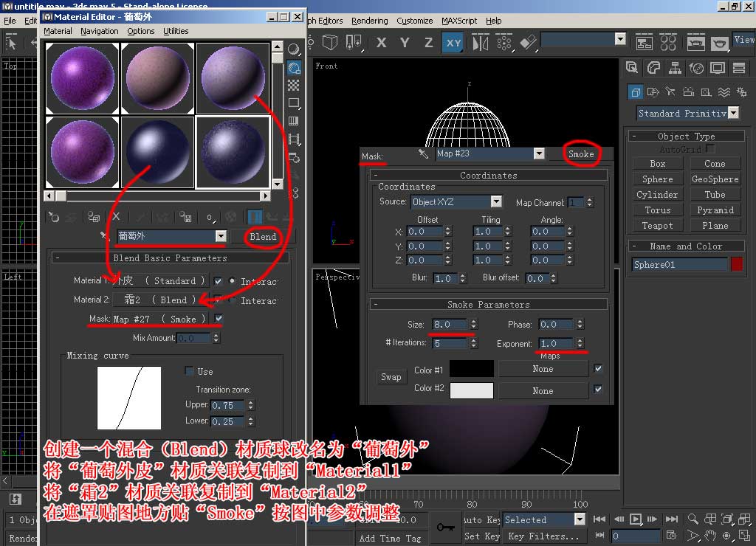Click the Sphere01 object name field
The height and width of the screenshot is (546, 756).
(x=679, y=264)
